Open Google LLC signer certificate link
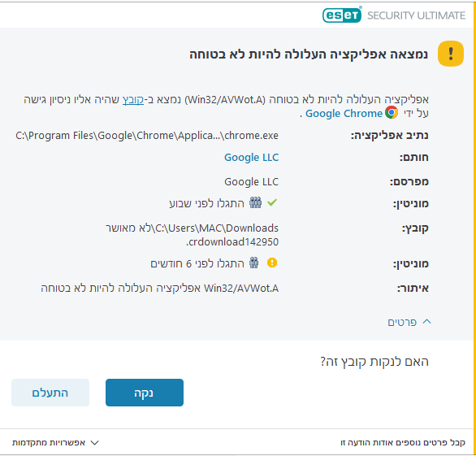 [x=251, y=158]
